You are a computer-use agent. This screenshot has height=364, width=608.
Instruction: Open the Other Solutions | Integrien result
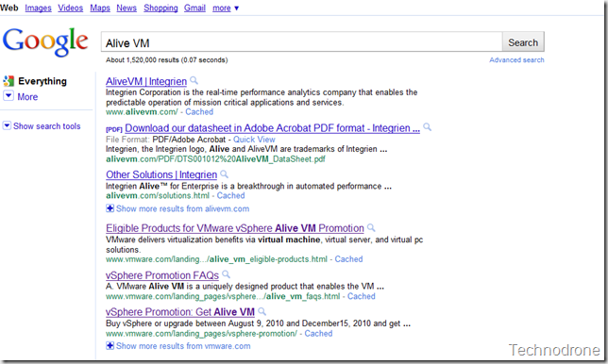click(161, 174)
